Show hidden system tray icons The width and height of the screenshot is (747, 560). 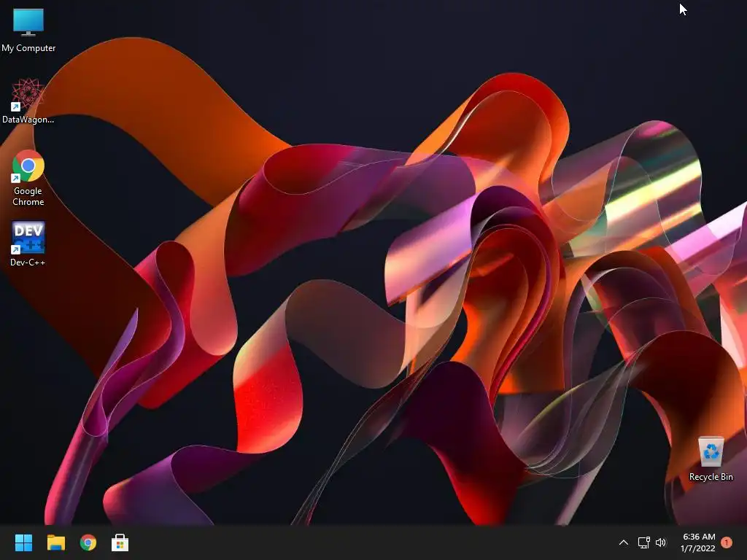(623, 542)
